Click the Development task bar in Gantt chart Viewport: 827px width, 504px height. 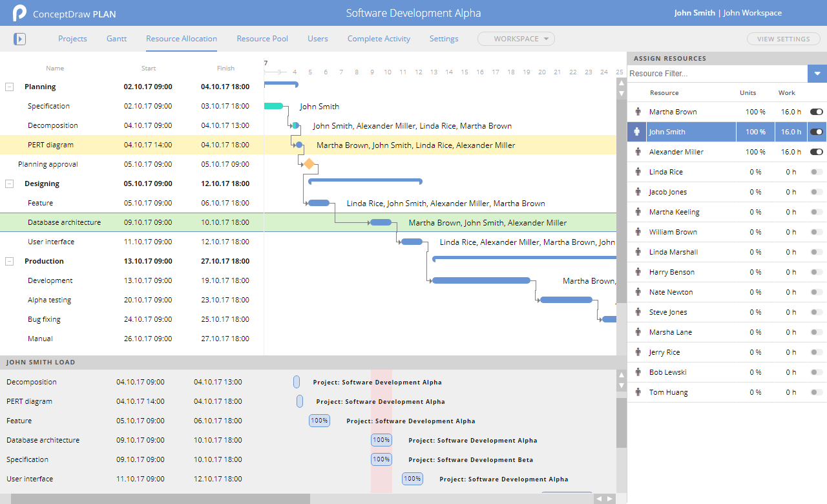(x=481, y=280)
